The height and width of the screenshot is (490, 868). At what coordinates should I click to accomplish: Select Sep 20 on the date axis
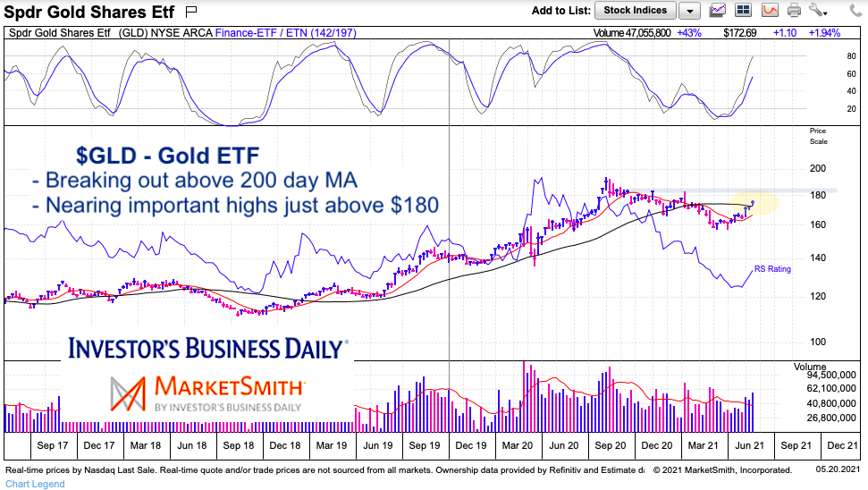[x=611, y=445]
